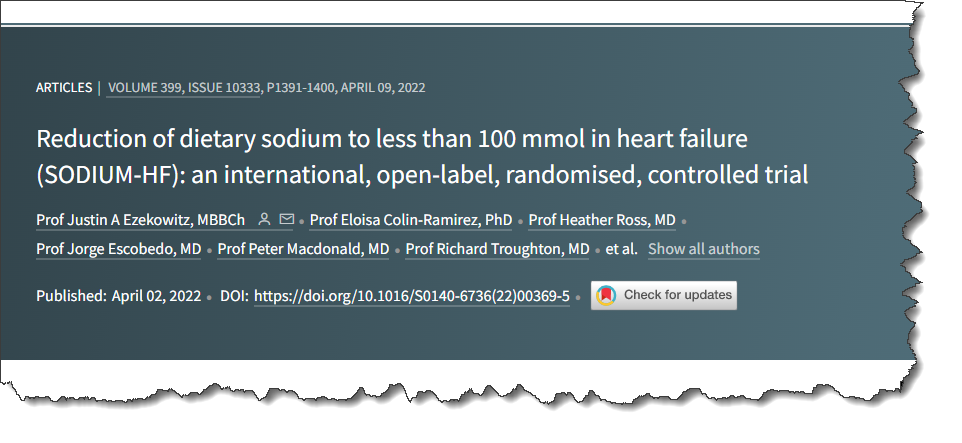This screenshot has width=962, height=443.
Task: Click the APRIL 09, 2022 issue date
Action: [383, 88]
